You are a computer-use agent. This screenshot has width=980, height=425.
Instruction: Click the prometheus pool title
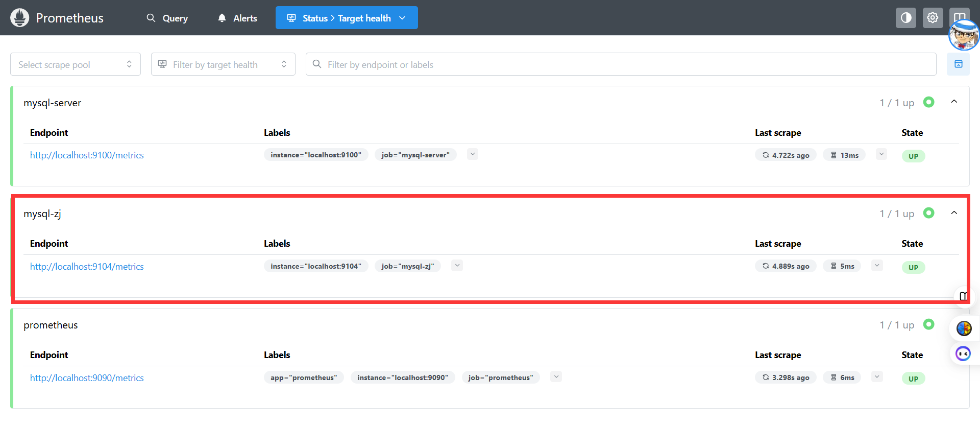coord(51,325)
